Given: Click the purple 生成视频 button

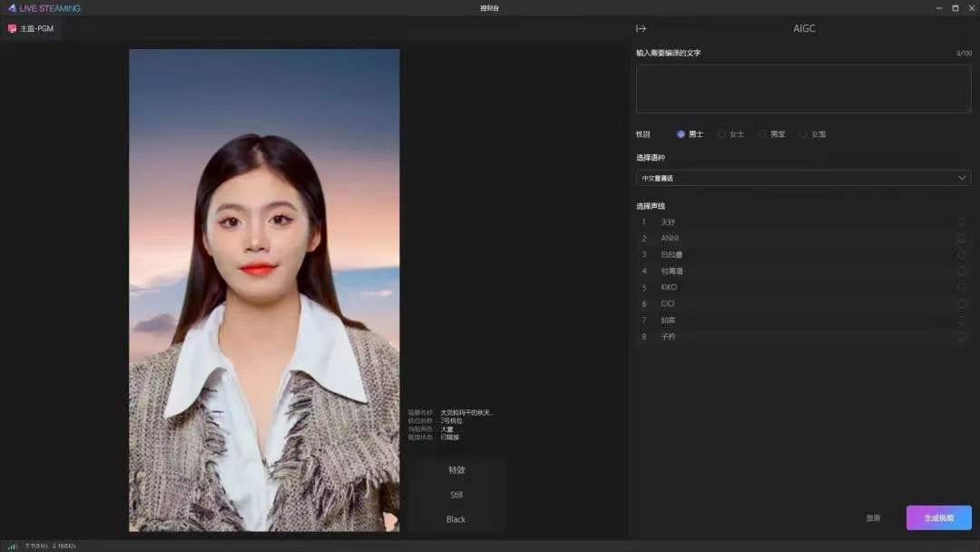Looking at the screenshot, I should pos(938,517).
